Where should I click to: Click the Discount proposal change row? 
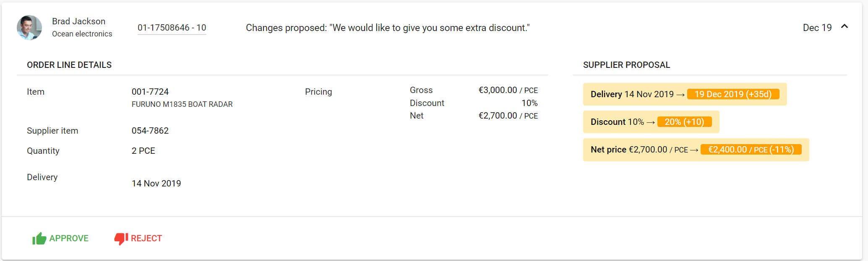coord(651,122)
